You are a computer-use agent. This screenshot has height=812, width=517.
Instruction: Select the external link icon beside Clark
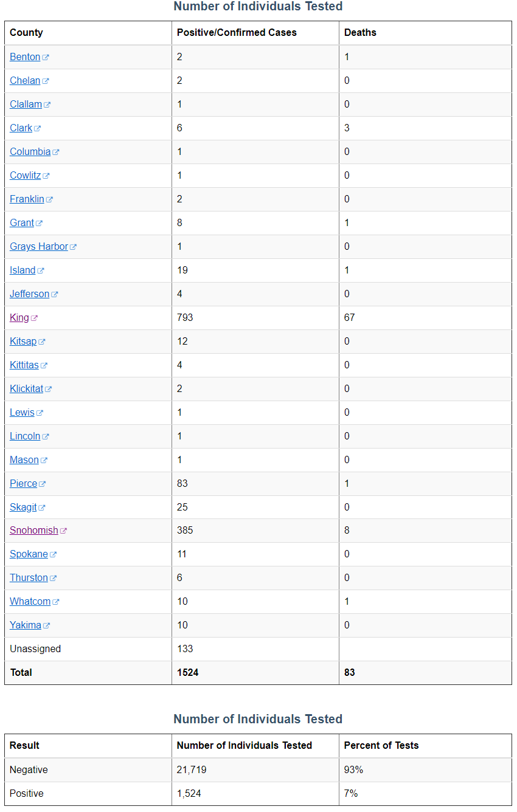point(38,128)
